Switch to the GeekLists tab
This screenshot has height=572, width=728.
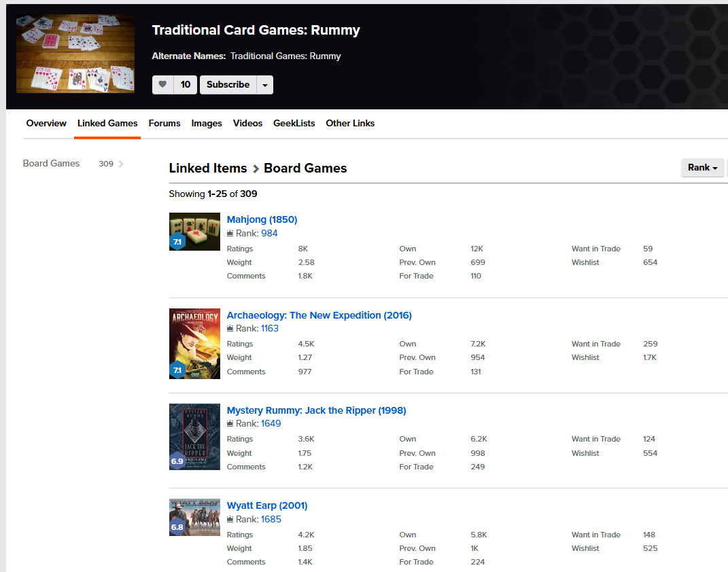point(294,124)
